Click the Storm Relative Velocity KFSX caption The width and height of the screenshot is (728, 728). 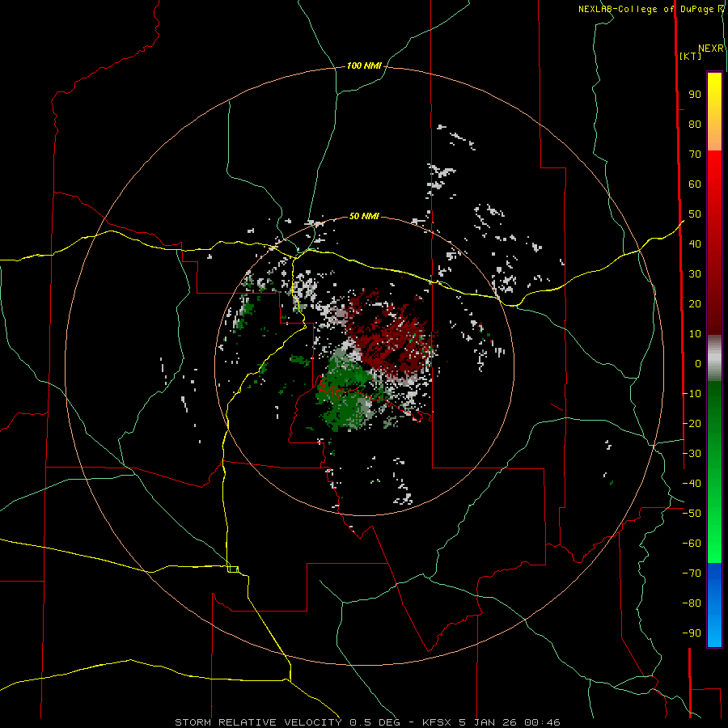[x=367, y=722]
